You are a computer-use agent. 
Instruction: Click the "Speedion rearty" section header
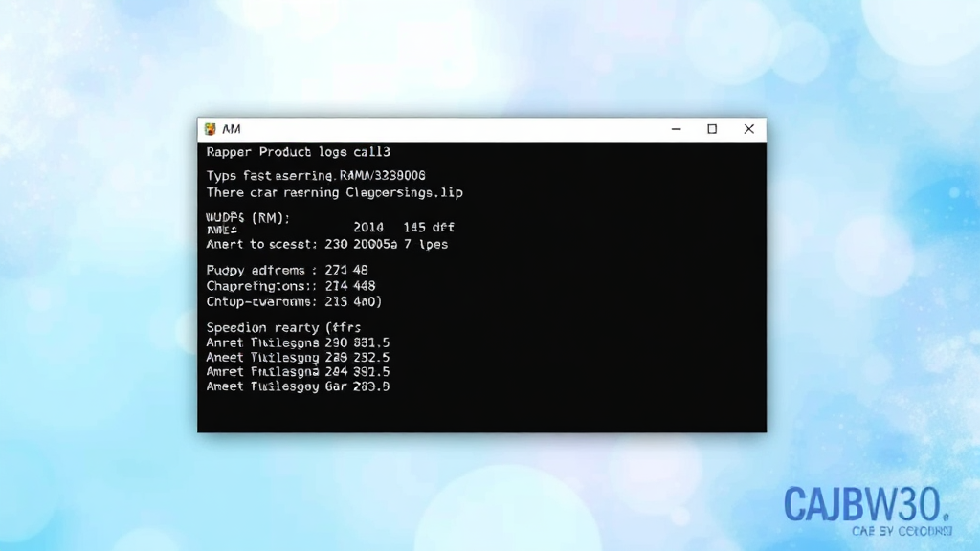coord(283,327)
